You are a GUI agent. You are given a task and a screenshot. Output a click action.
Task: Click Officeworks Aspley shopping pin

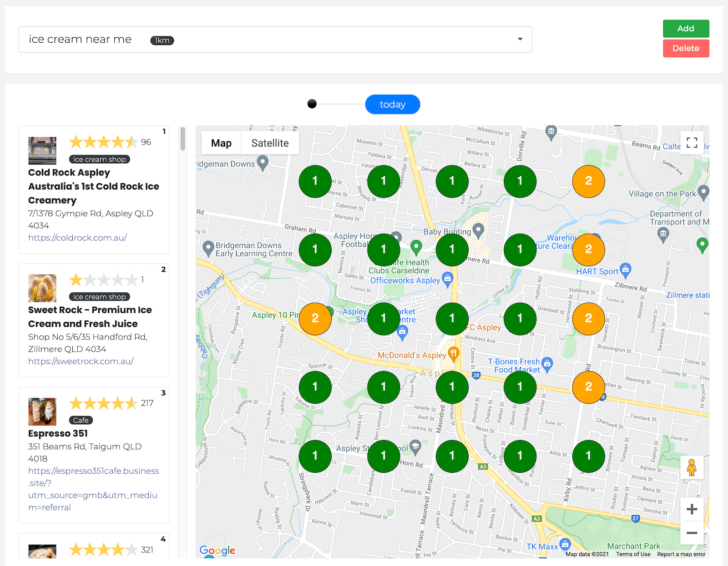448,280
